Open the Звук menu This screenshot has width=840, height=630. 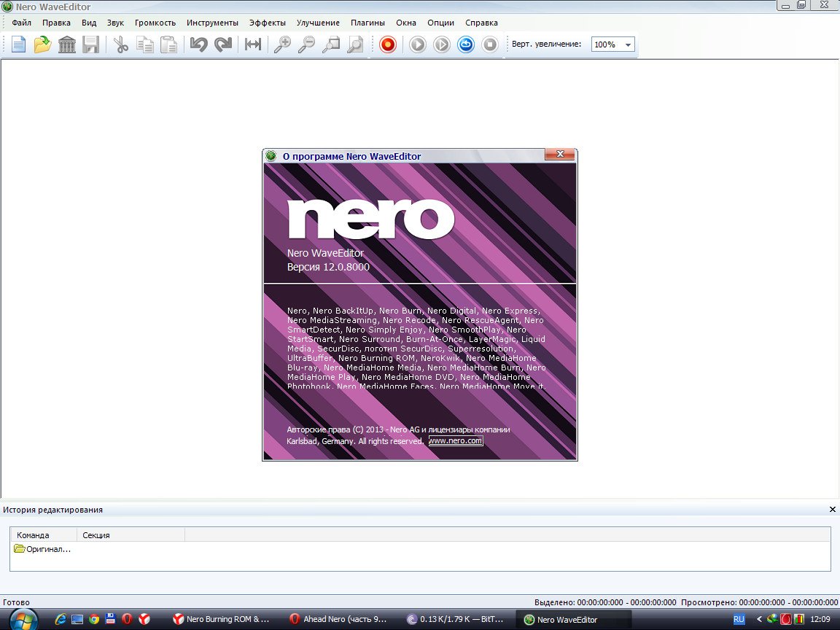(115, 23)
